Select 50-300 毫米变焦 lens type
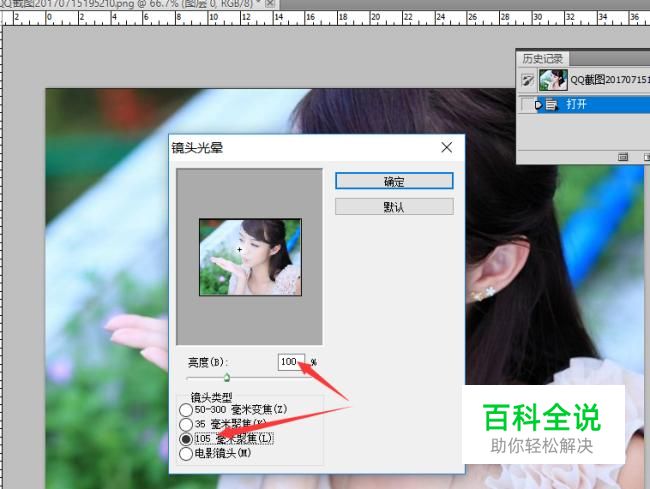650x489 pixels. click(186, 409)
